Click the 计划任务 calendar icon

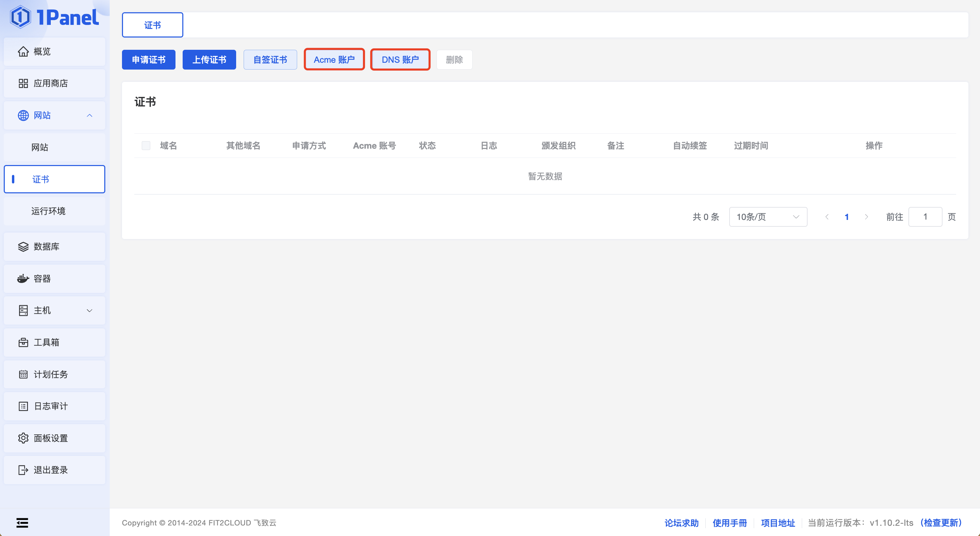coord(23,375)
